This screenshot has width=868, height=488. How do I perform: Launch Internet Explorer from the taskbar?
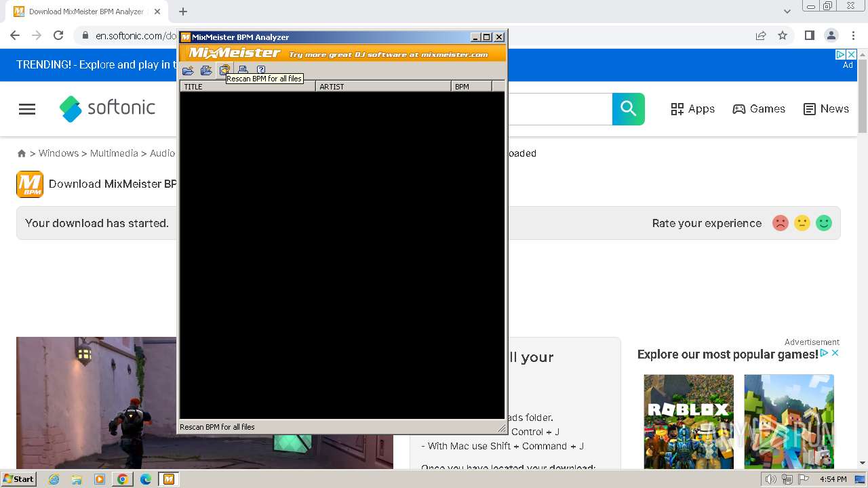point(54,479)
